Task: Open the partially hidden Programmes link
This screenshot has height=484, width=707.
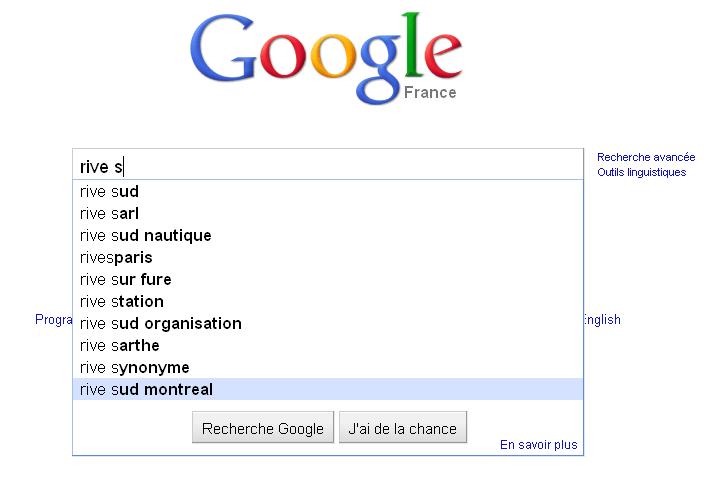Action: (54, 320)
